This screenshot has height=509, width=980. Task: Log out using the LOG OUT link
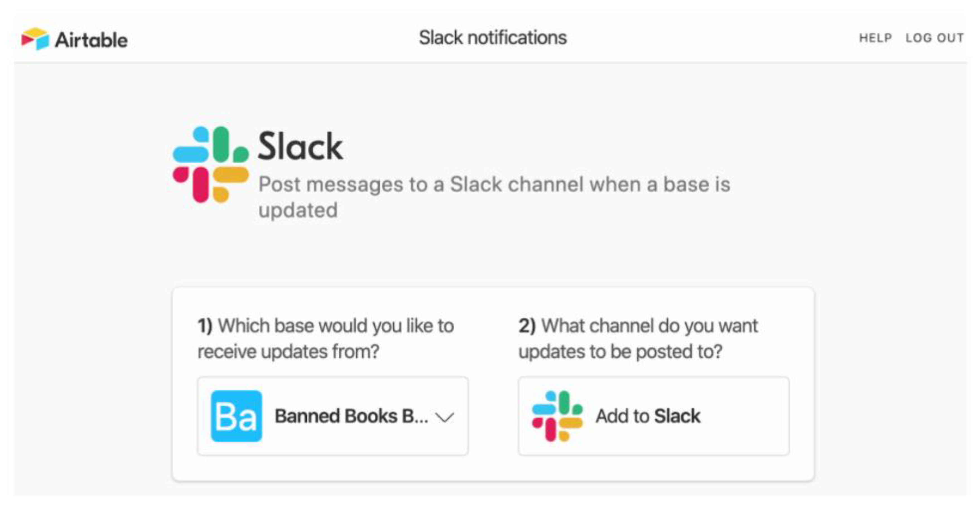pyautogui.click(x=934, y=38)
